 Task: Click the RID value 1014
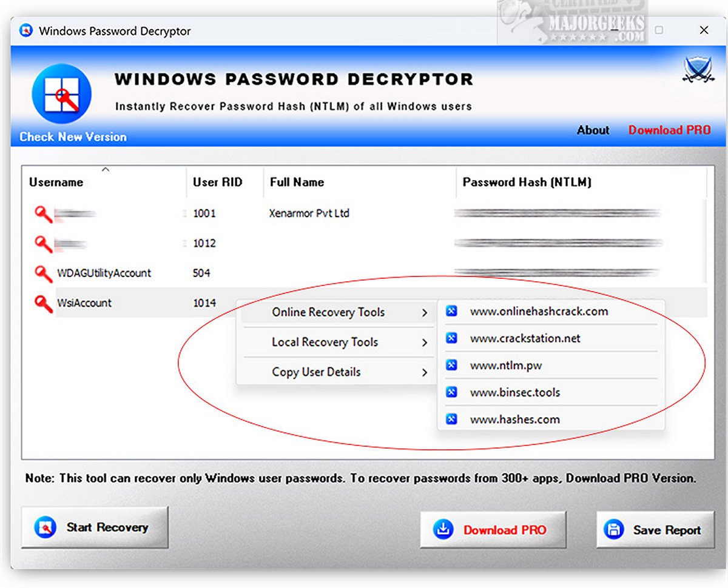tap(204, 303)
